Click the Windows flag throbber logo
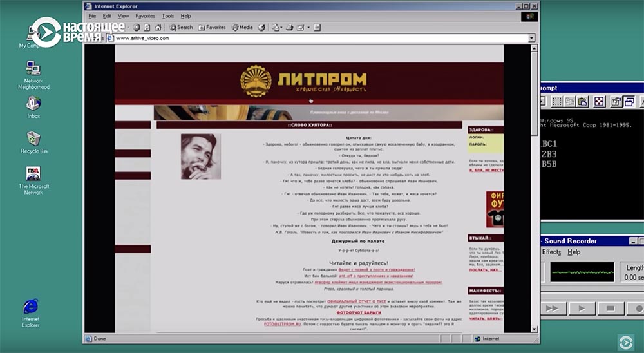 529,17
